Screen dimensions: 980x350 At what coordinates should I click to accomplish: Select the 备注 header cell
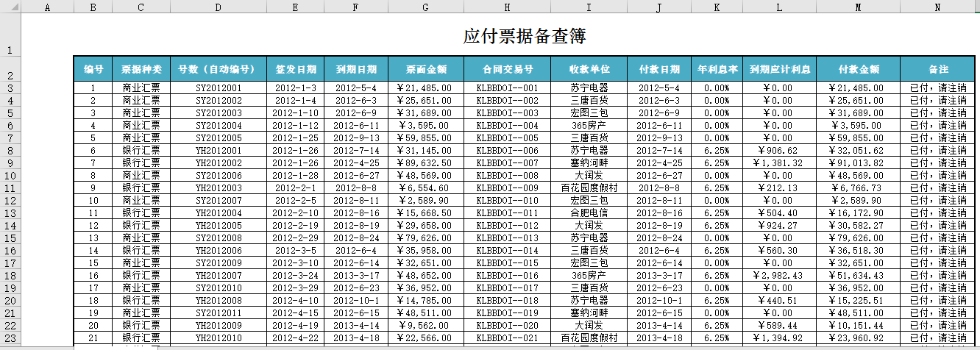(937, 69)
